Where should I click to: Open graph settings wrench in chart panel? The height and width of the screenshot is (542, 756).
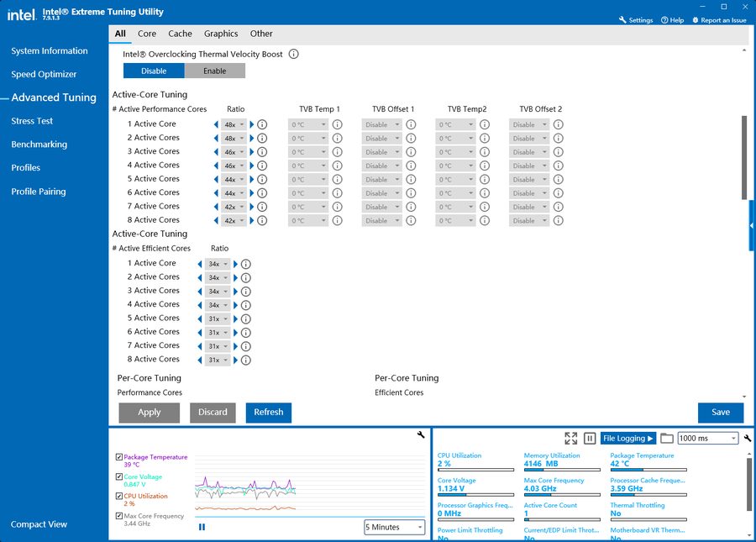click(x=421, y=434)
